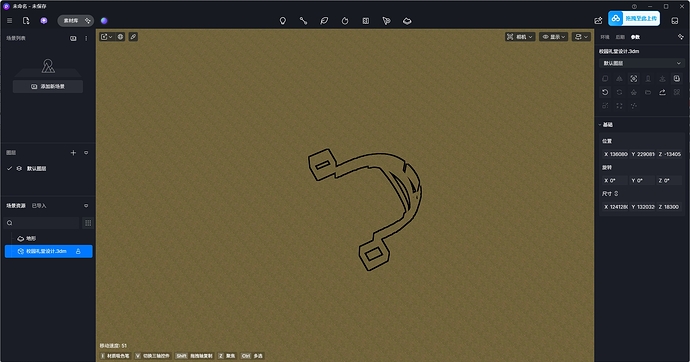Select the 地形 terrain item

[x=48, y=238]
